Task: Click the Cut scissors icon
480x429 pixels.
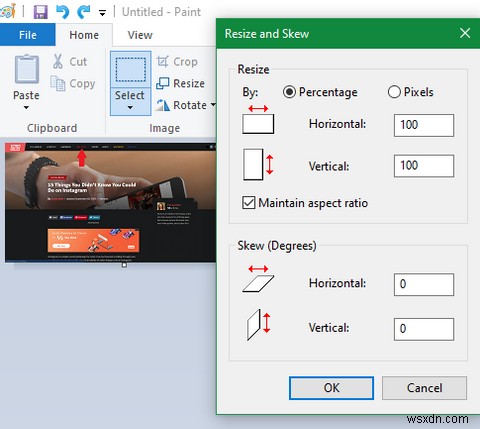Action: click(58, 61)
